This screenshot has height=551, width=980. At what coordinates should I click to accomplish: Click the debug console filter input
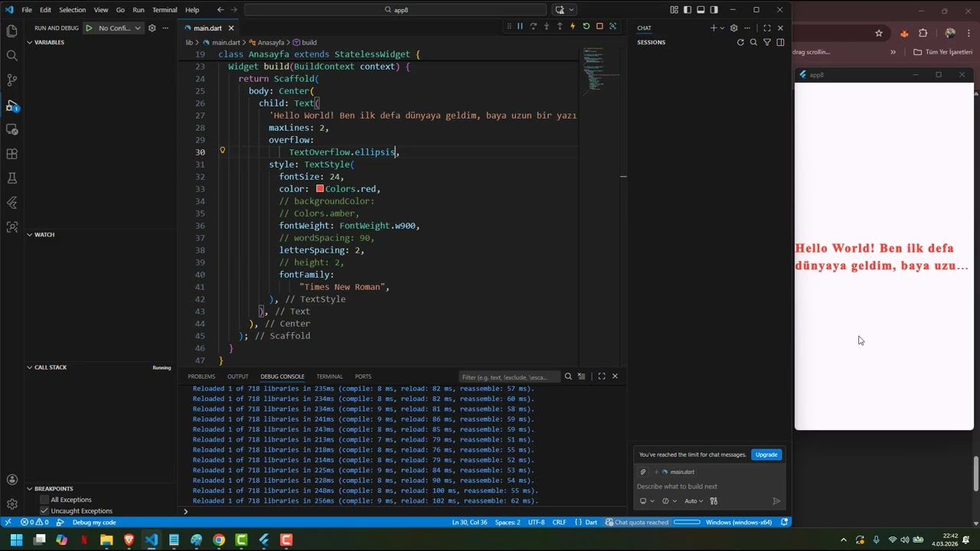508,377
